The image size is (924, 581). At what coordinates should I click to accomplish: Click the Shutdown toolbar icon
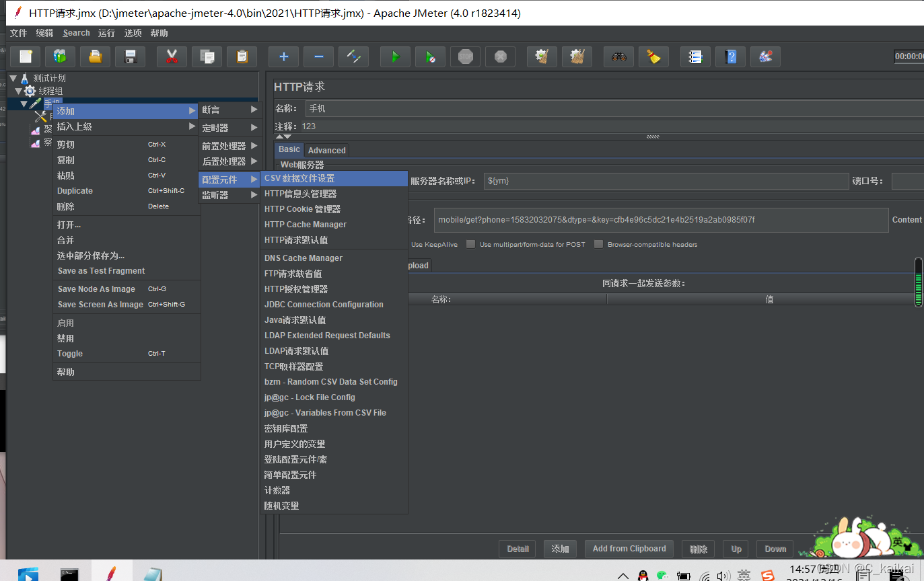point(501,56)
